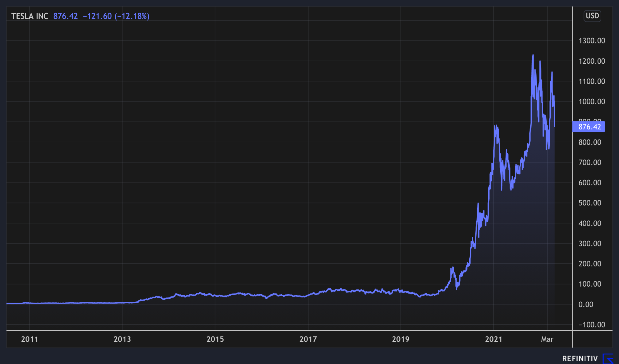This screenshot has height=364, width=619.
Task: Click the 100.00 price axis label
Action: (x=590, y=284)
